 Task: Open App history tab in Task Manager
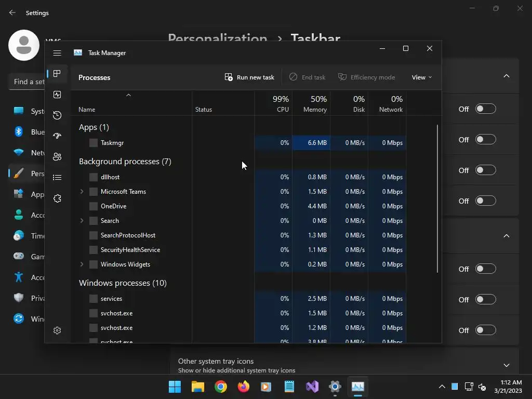point(57,115)
